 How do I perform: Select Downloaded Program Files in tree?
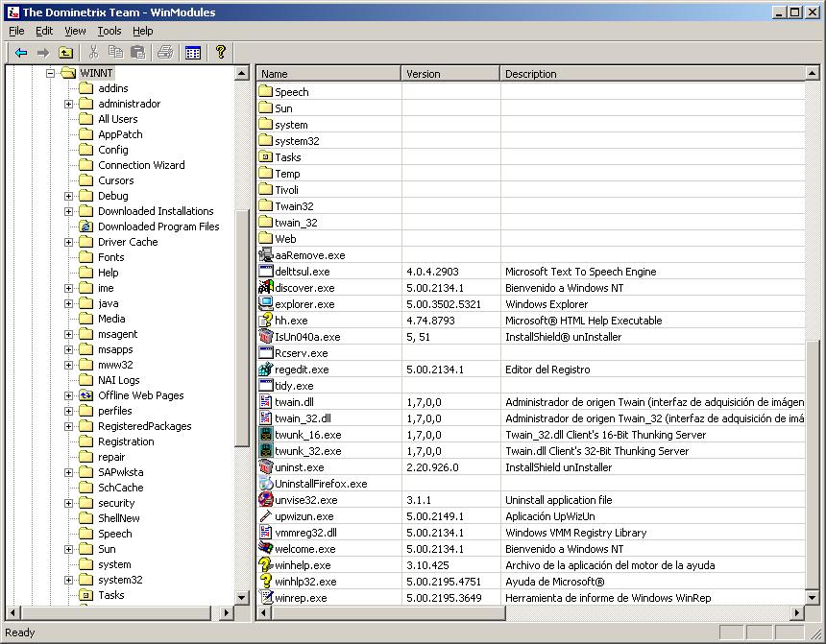coord(158,227)
